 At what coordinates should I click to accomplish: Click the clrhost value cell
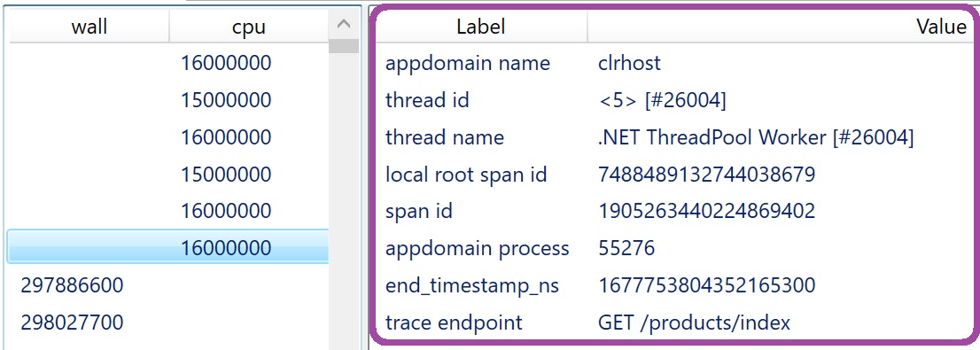629,63
